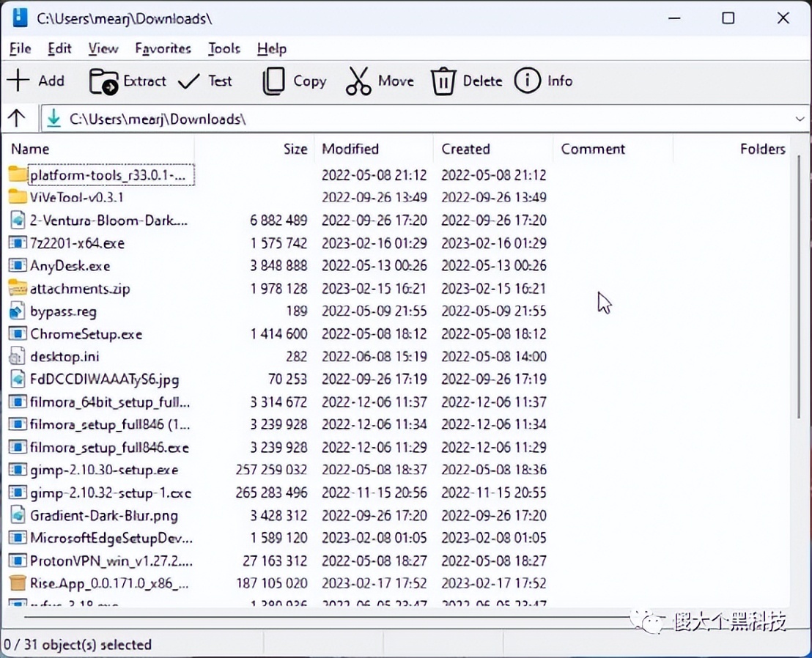Sort list by Modified column header
The image size is (812, 658).
350,149
